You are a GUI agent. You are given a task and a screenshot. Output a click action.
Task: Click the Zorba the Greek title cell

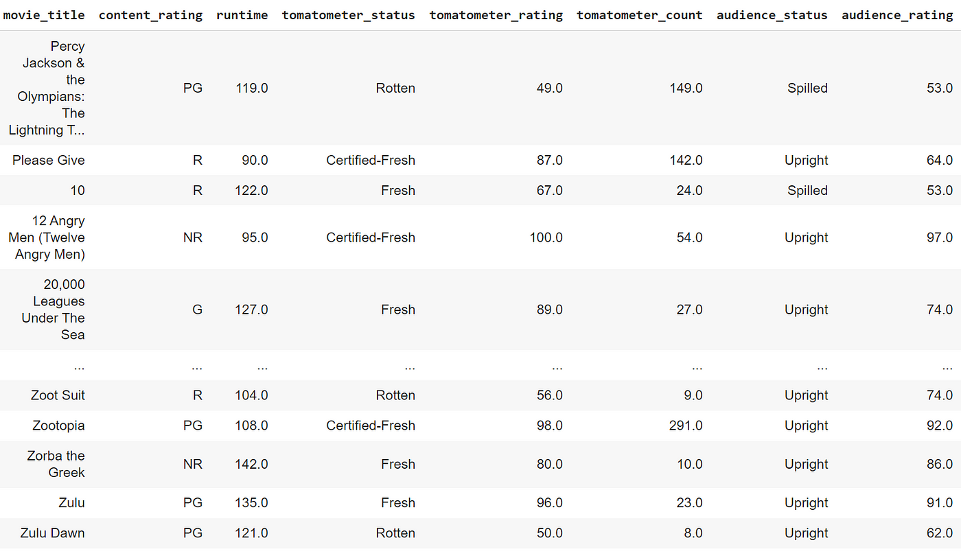click(56, 464)
